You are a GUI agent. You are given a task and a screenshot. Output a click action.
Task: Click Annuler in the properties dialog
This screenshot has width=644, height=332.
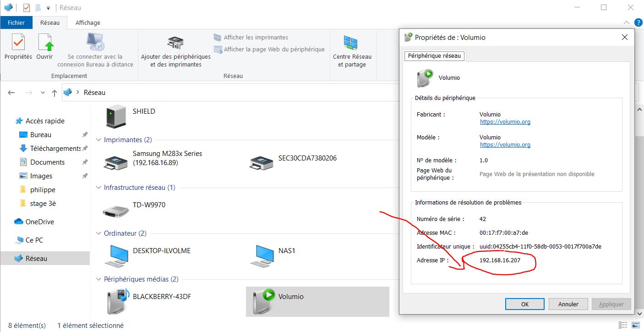click(568, 304)
